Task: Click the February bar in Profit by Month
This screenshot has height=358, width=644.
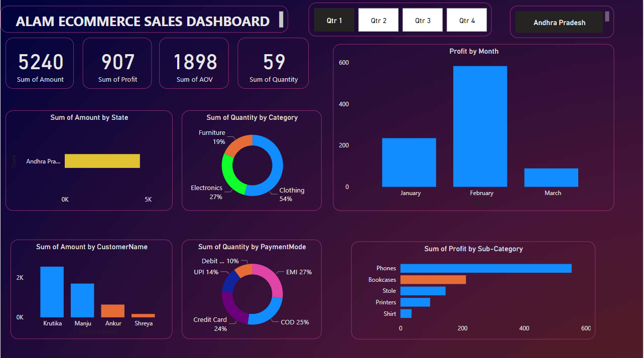Action: click(480, 126)
